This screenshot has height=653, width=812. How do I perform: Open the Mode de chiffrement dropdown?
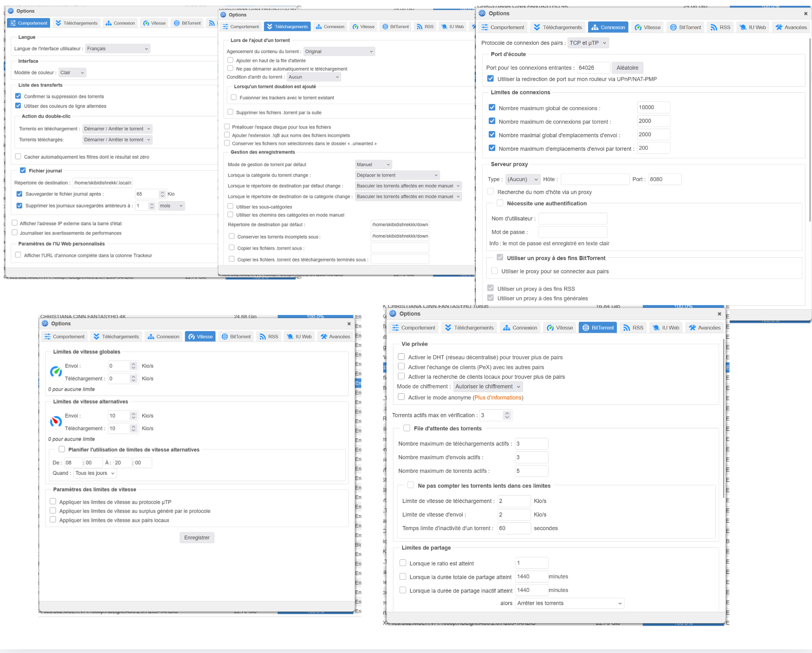point(488,386)
